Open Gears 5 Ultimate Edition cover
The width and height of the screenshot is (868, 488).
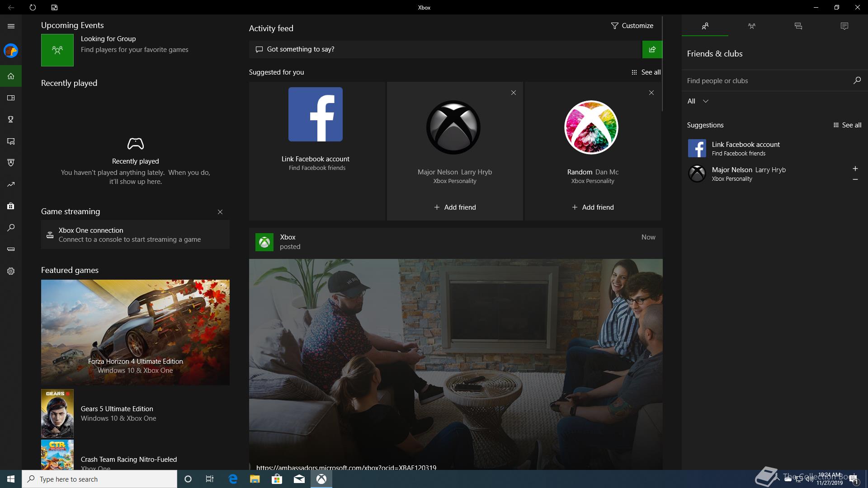57,413
